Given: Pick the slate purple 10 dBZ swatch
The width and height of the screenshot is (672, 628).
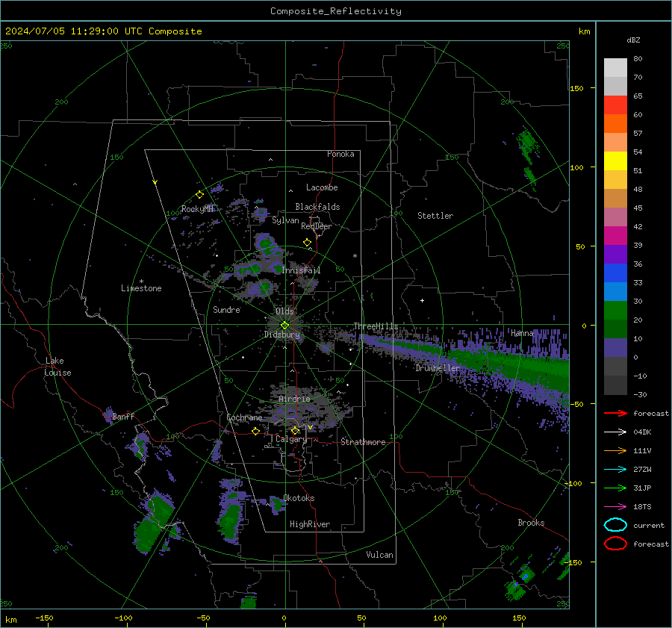Looking at the screenshot, I should [615, 348].
